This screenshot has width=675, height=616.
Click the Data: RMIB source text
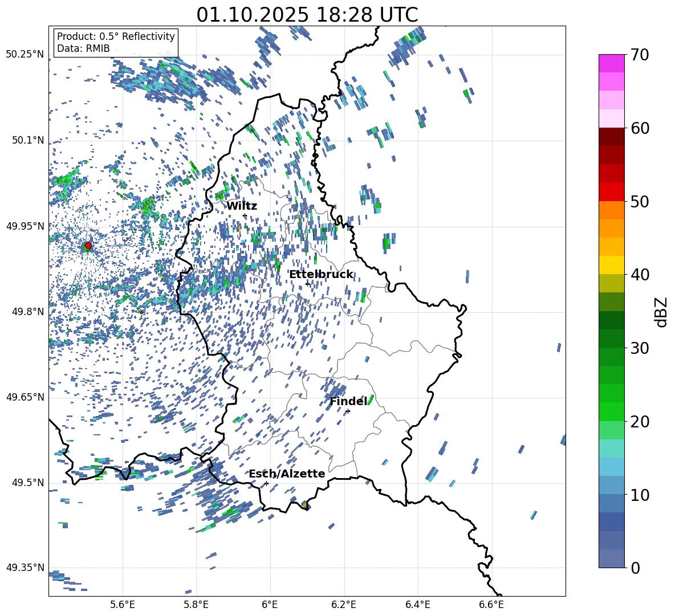click(83, 49)
